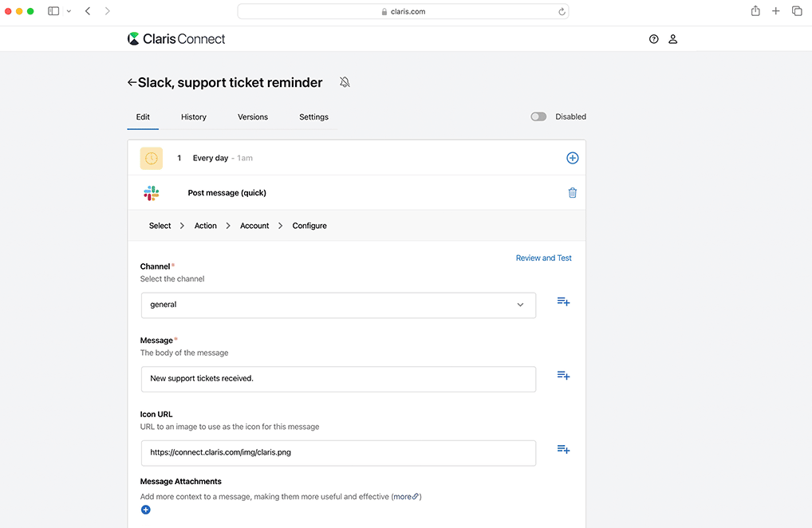The width and height of the screenshot is (812, 528).
Task: Select the Account breadcrumb step
Action: (x=254, y=226)
